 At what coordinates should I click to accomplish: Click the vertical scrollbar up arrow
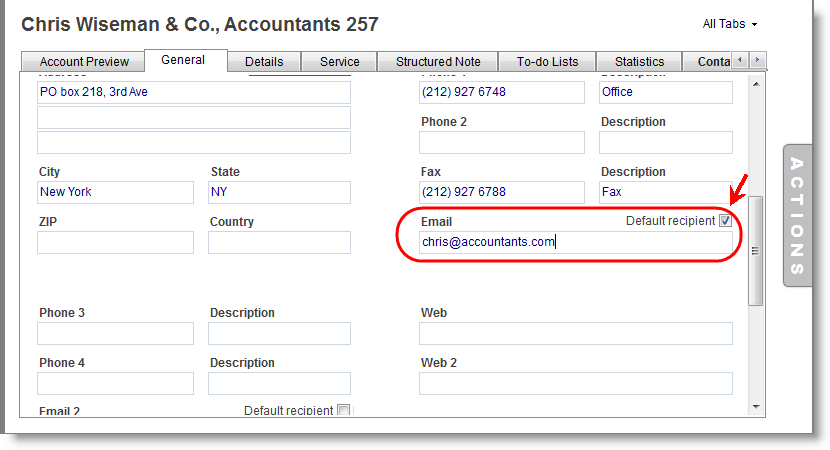[x=756, y=83]
